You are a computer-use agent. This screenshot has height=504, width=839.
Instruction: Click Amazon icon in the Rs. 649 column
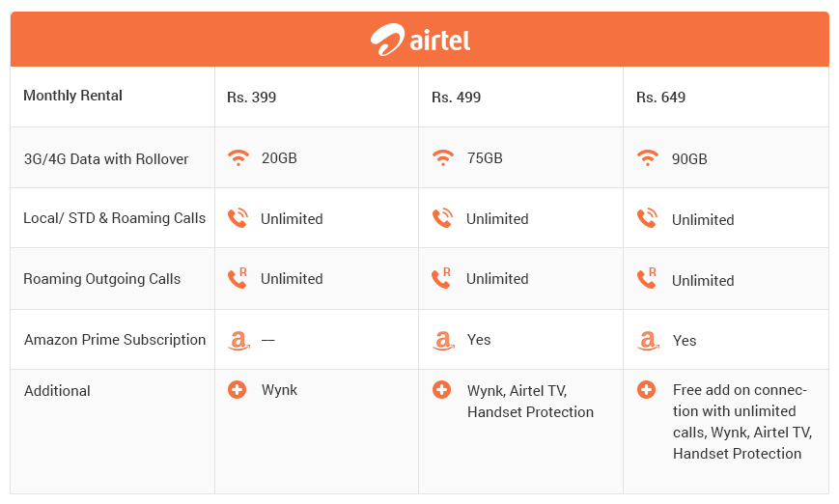tap(648, 340)
